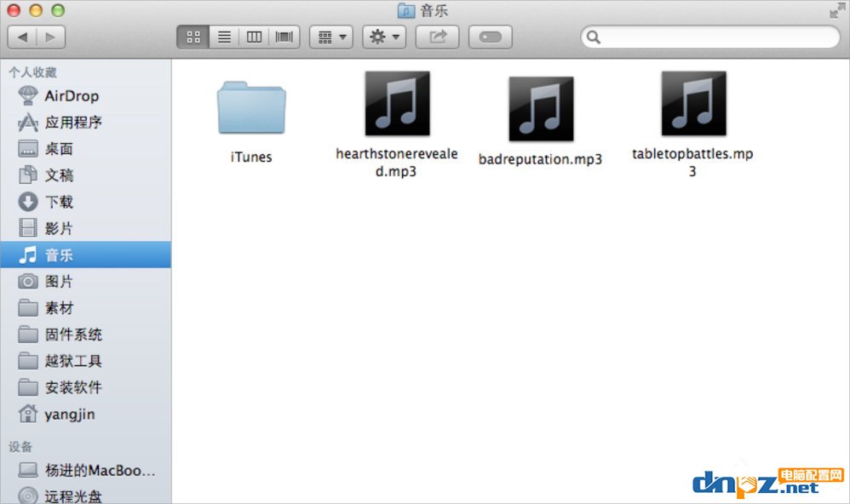Click the search magnifier icon

tap(594, 37)
